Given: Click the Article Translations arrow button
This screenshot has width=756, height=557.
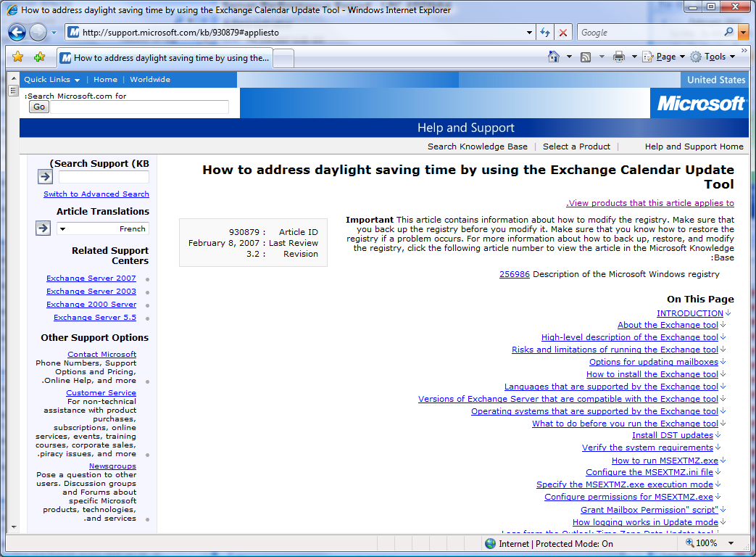Looking at the screenshot, I should pyautogui.click(x=43, y=228).
